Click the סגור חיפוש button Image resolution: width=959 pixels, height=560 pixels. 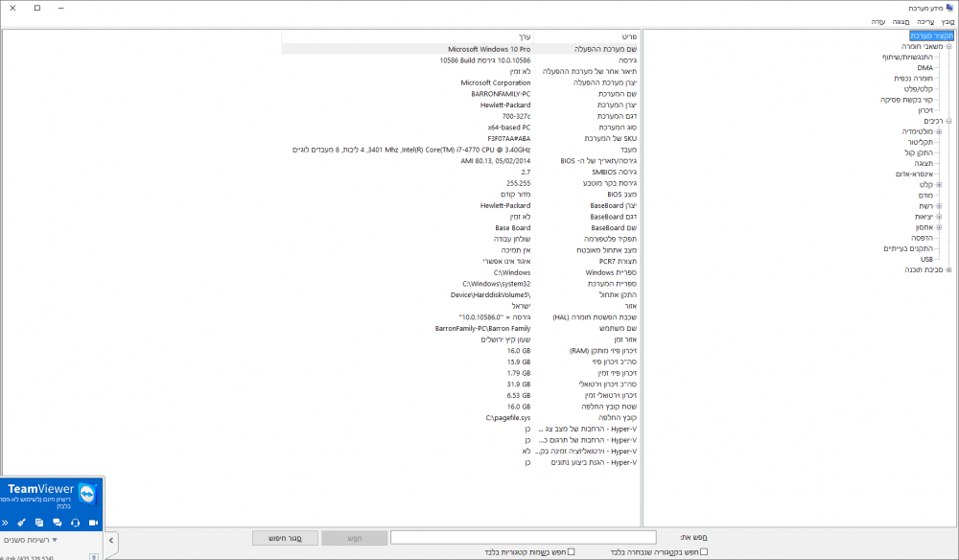coord(286,538)
